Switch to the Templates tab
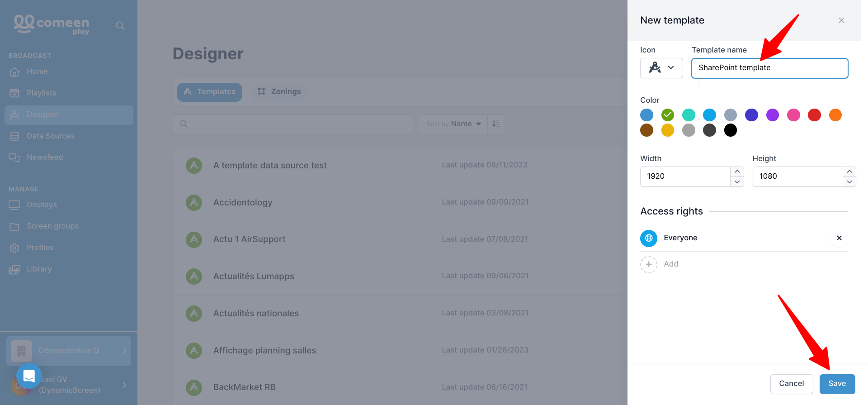 tap(209, 92)
